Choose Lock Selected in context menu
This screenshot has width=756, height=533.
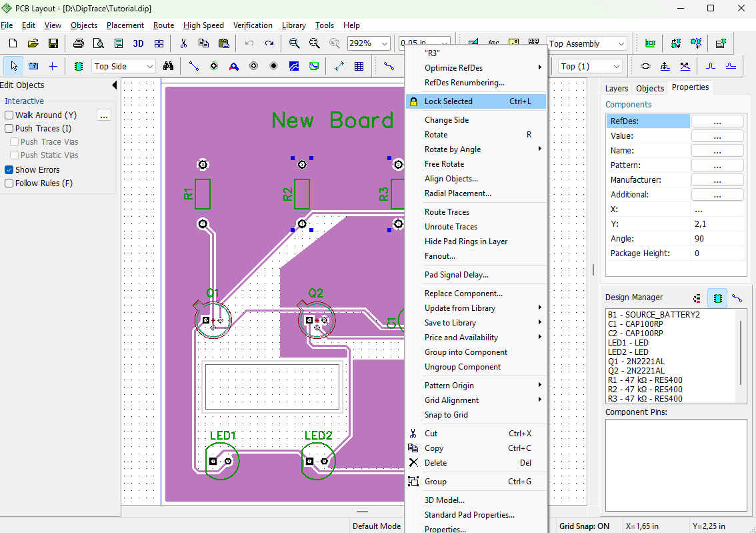476,101
